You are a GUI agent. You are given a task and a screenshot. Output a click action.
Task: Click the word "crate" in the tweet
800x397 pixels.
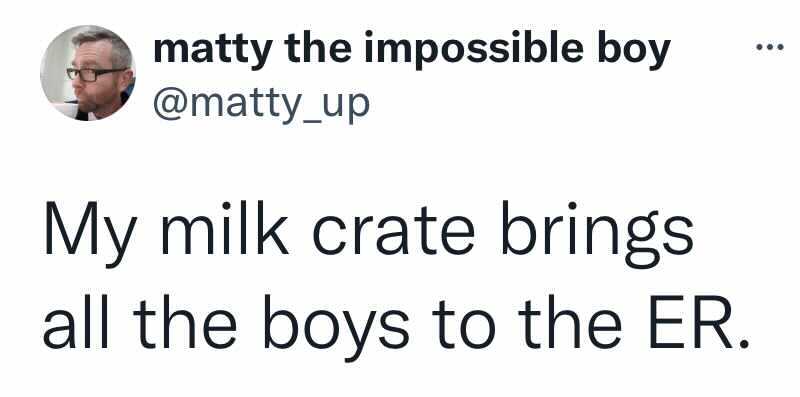click(x=393, y=231)
